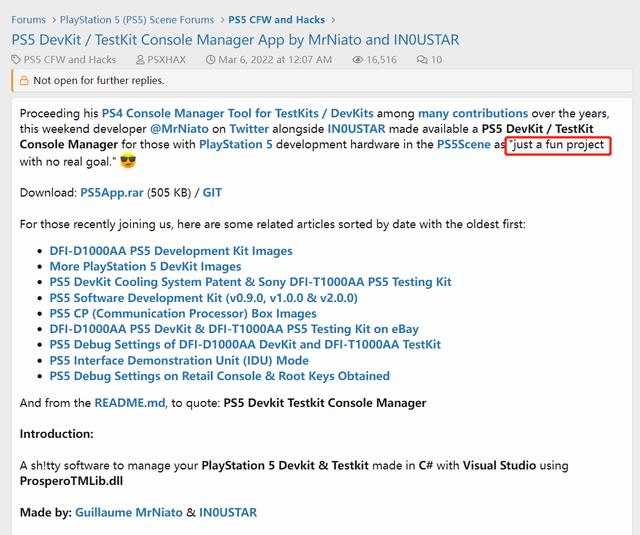This screenshot has width=640, height=535.
Task: Open DFI-D1000AA PS5 DevKit on eBay article
Action: pyautogui.click(x=234, y=329)
